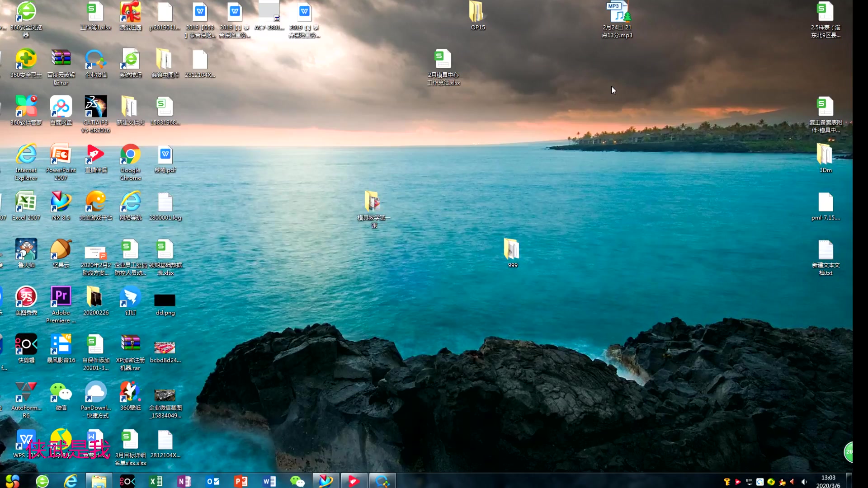Image resolution: width=868 pixels, height=488 pixels.
Task: Launch the 企业微信 shortcut
Action: click(96, 63)
